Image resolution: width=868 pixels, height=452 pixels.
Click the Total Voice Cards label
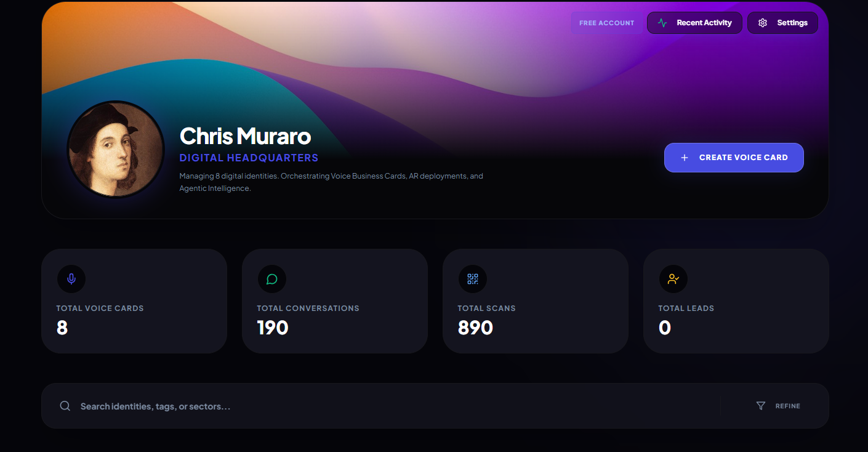click(100, 308)
